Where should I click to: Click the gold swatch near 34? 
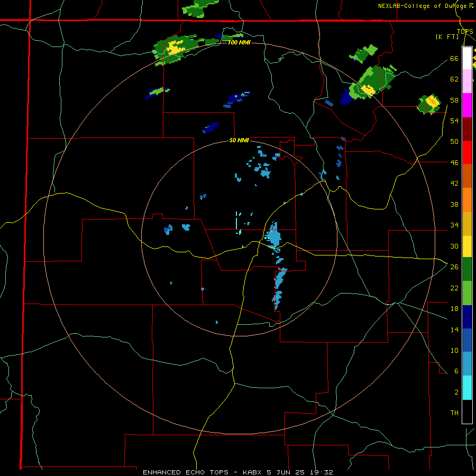pyautogui.click(x=467, y=224)
